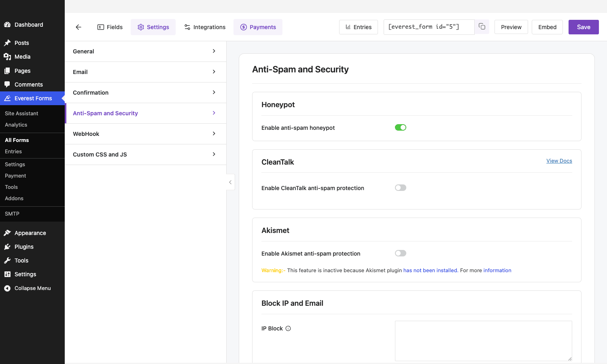607x364 pixels.
Task: Expand the Confirmation section chevron
Action: (x=214, y=92)
